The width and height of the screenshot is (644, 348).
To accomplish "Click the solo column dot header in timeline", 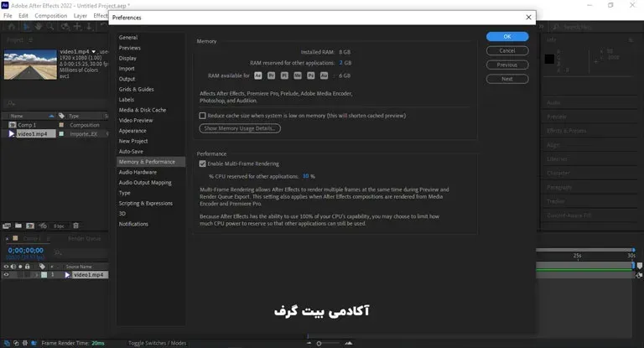I will click(20, 266).
